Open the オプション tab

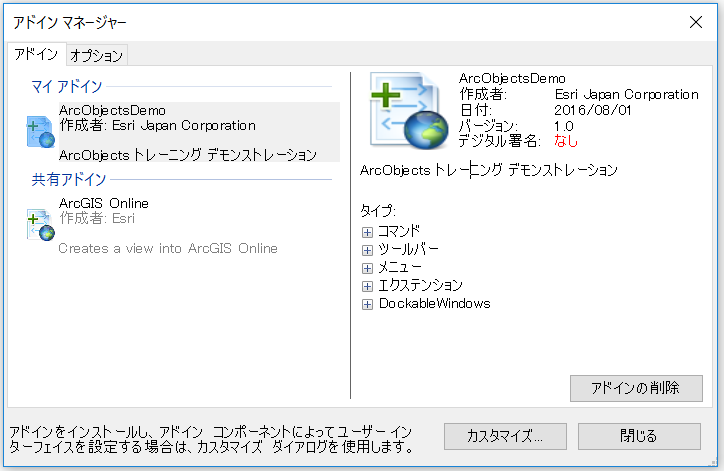[x=97, y=56]
